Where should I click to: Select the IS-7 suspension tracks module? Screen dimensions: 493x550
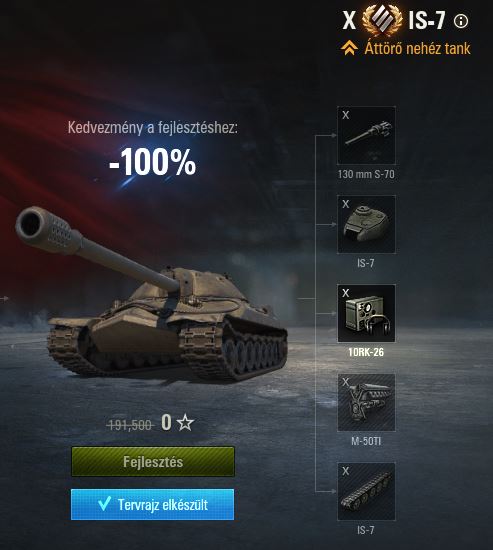(x=366, y=491)
